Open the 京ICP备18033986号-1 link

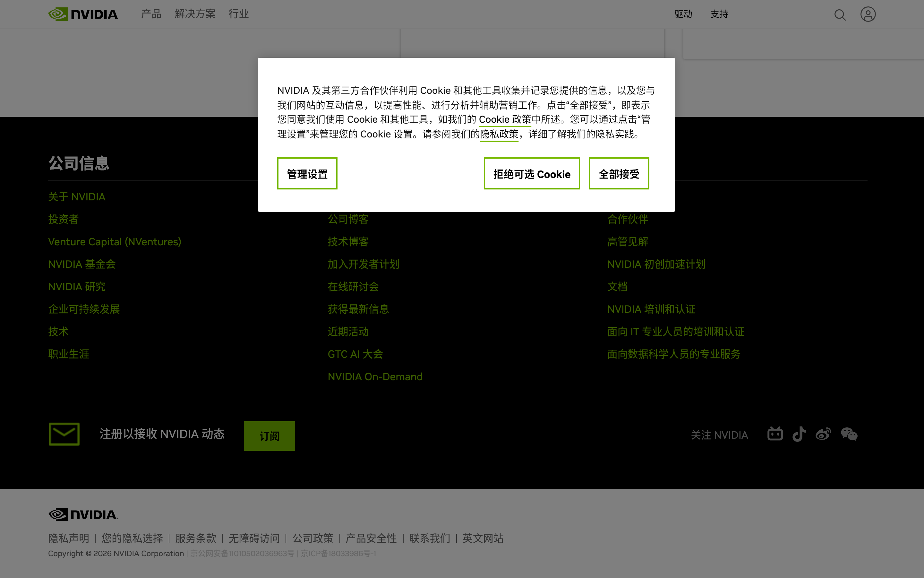click(x=339, y=554)
